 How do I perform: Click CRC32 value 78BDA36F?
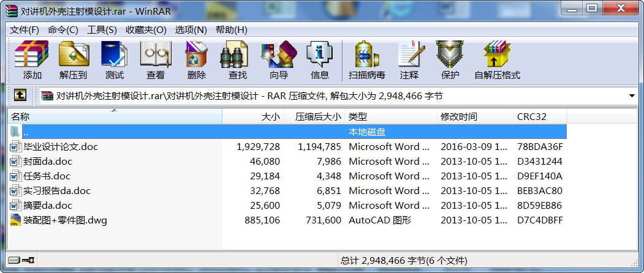click(x=540, y=146)
